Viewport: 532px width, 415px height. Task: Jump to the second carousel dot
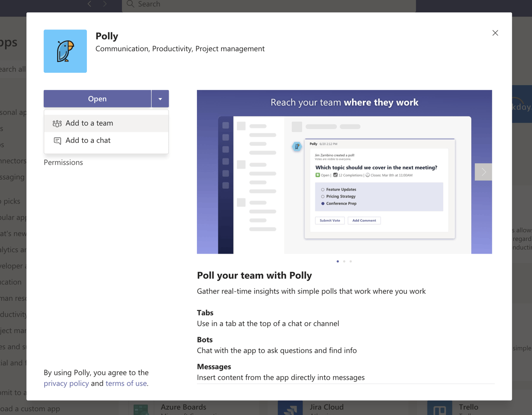[344, 261]
